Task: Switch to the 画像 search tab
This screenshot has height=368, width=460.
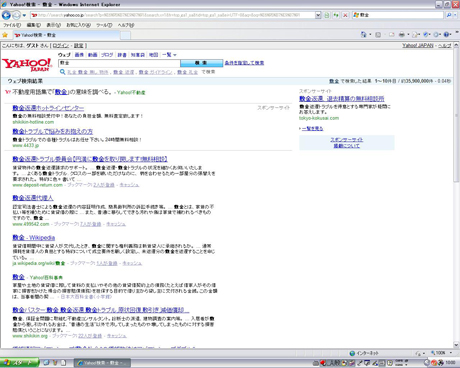Action: point(79,55)
